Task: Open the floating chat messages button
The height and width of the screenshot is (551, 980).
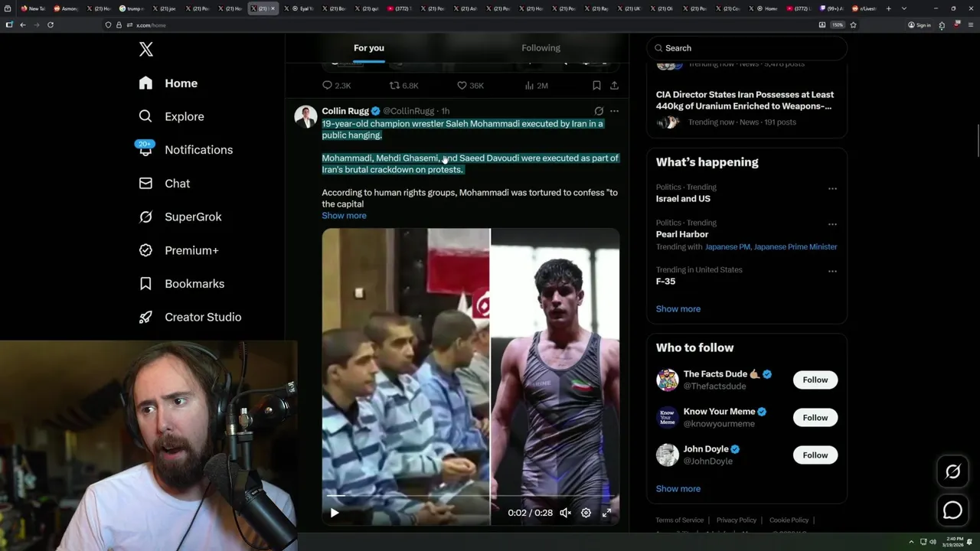Action: [x=952, y=510]
